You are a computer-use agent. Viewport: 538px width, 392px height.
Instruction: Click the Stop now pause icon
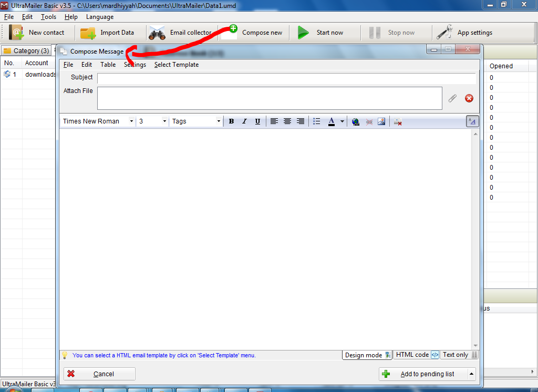(375, 33)
